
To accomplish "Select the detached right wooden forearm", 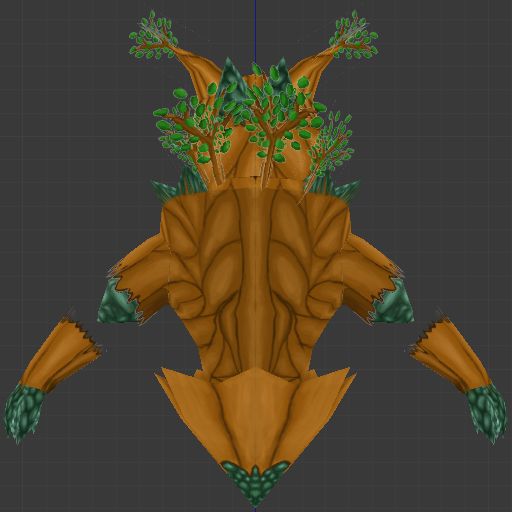I will (450, 355).
